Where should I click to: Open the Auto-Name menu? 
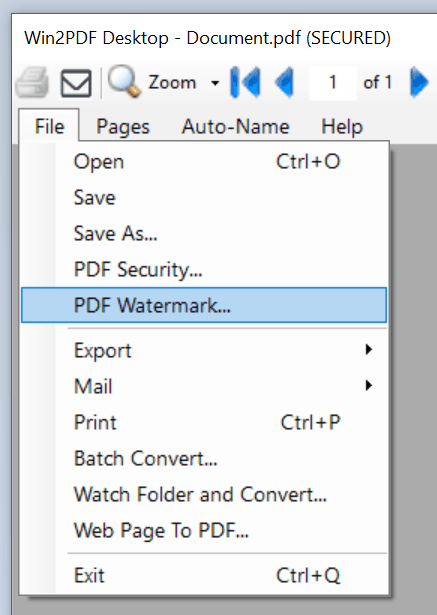[235, 127]
